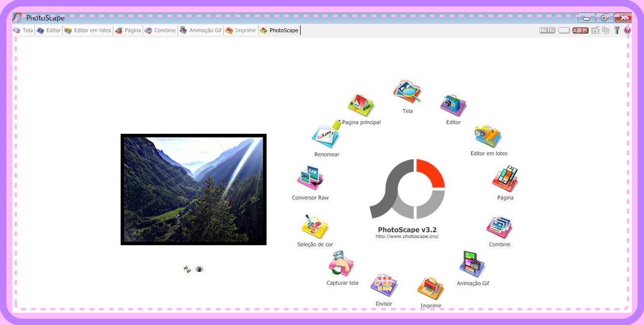Switch to the Editor tab
The image size is (644, 325).
(49, 30)
